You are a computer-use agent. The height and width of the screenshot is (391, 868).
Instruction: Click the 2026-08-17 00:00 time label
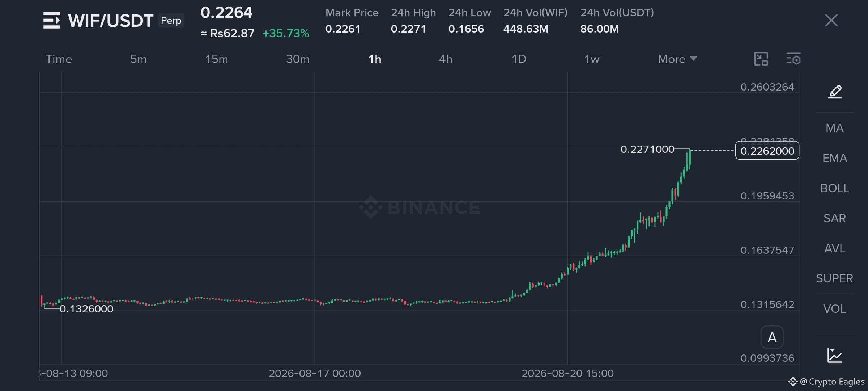pos(315,373)
